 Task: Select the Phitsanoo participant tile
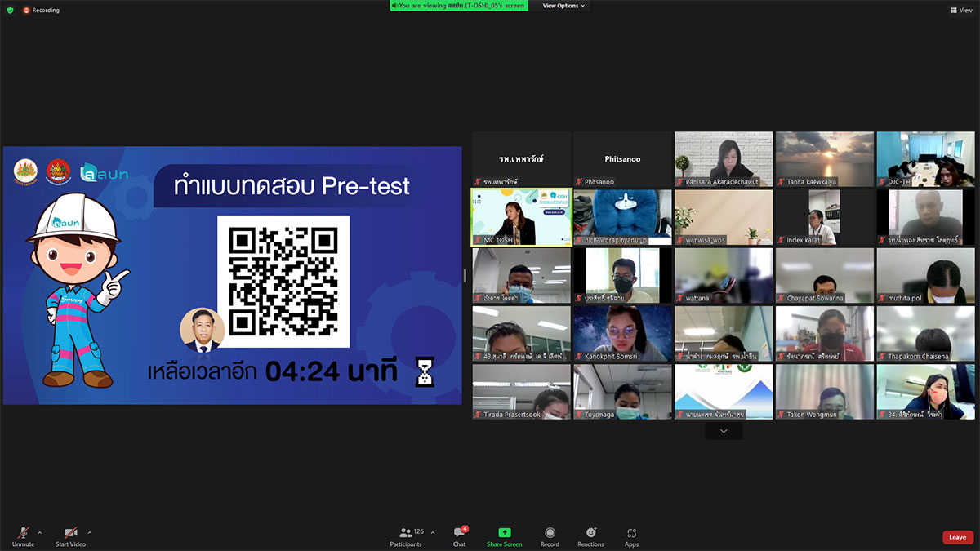click(622, 158)
